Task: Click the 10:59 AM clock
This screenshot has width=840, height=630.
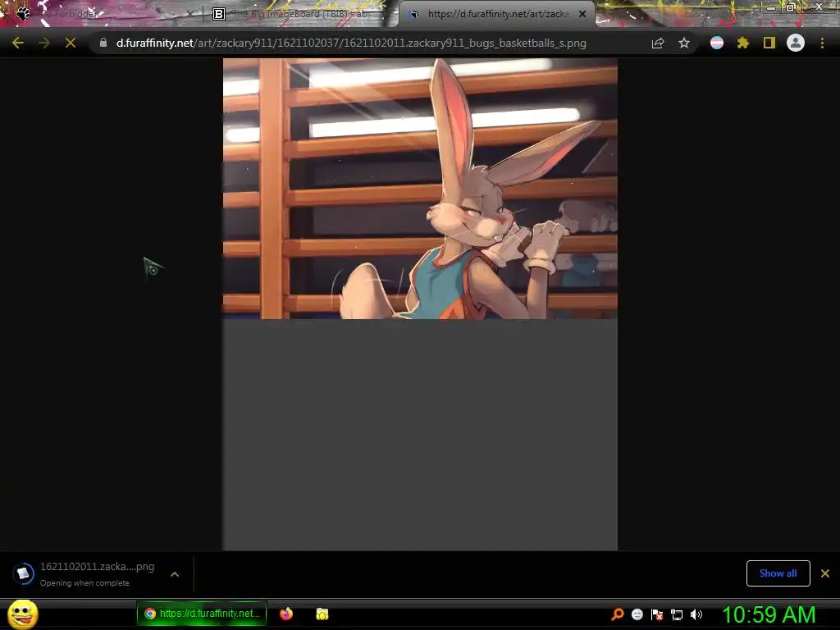Action: (769, 614)
